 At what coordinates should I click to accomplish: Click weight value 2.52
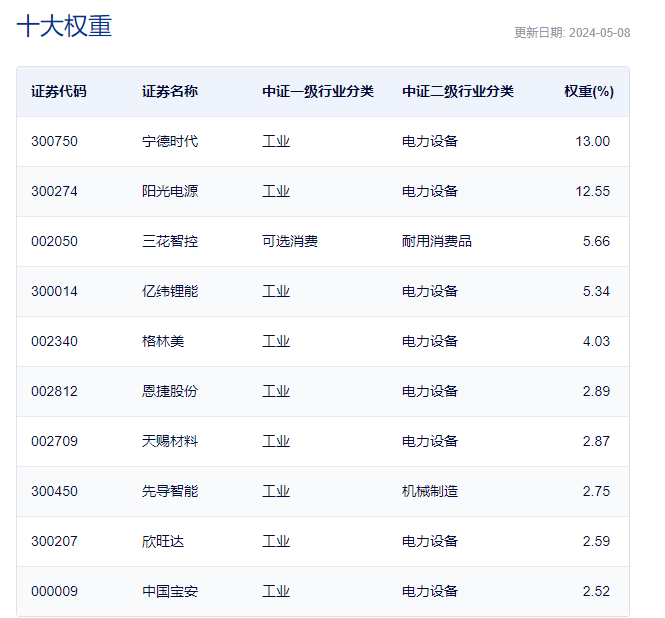[x=596, y=592]
